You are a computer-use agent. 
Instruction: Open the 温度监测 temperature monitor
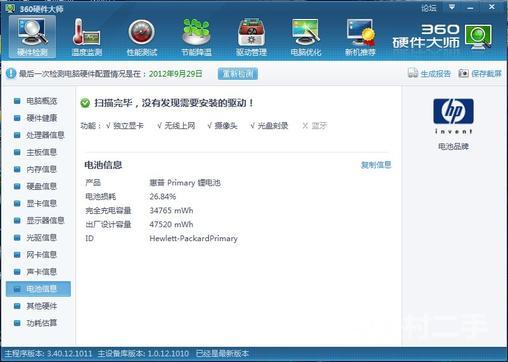(87, 37)
